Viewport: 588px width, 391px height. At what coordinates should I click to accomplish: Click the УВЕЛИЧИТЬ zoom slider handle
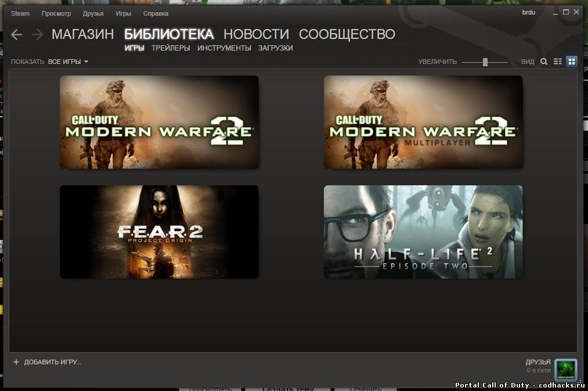point(485,62)
